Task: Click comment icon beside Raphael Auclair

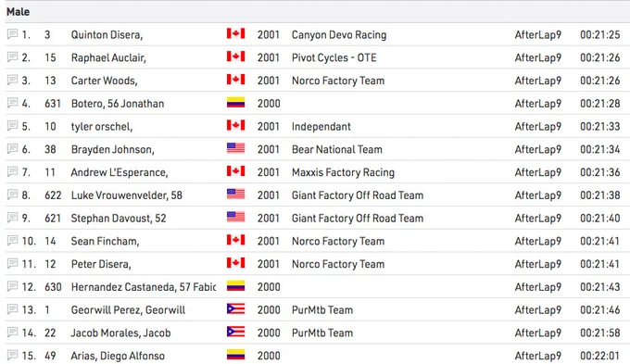Action: point(12,57)
